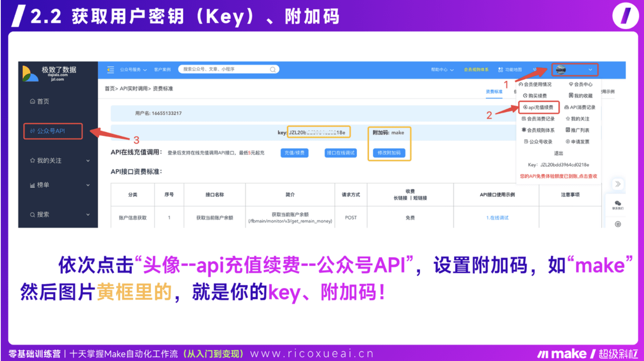Screen dimensions: 644x361
Task: Click the 充值/续费 button
Action: 294,153
